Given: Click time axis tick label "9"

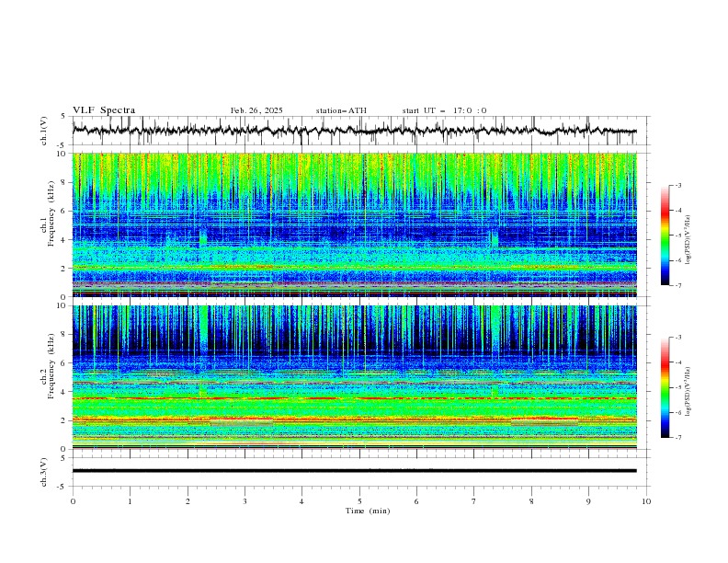Looking at the screenshot, I should (x=588, y=501).
